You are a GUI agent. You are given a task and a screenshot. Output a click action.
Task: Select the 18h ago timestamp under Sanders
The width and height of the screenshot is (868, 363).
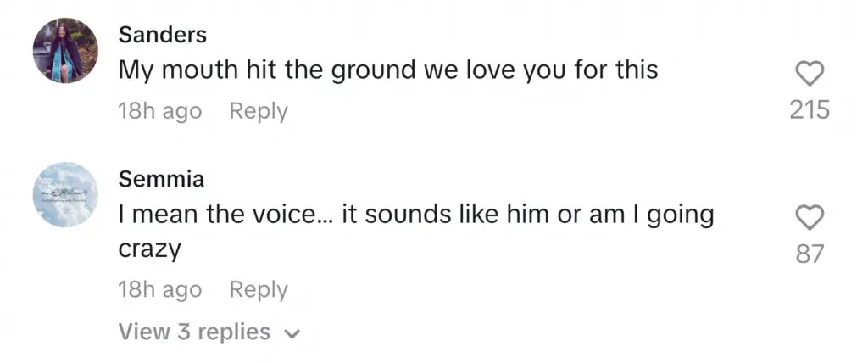[160, 111]
